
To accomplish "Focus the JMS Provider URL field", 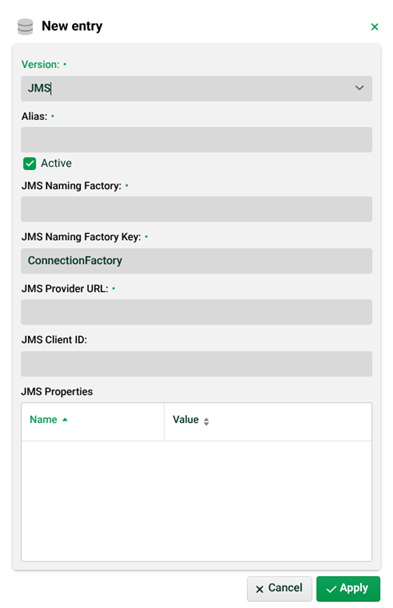I will (196, 312).
